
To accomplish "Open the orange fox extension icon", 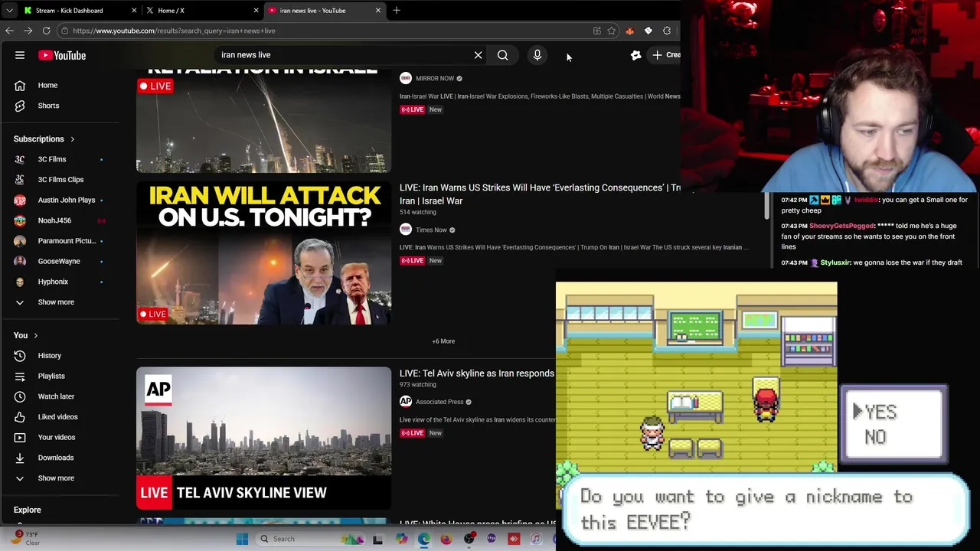I will click(x=629, y=31).
